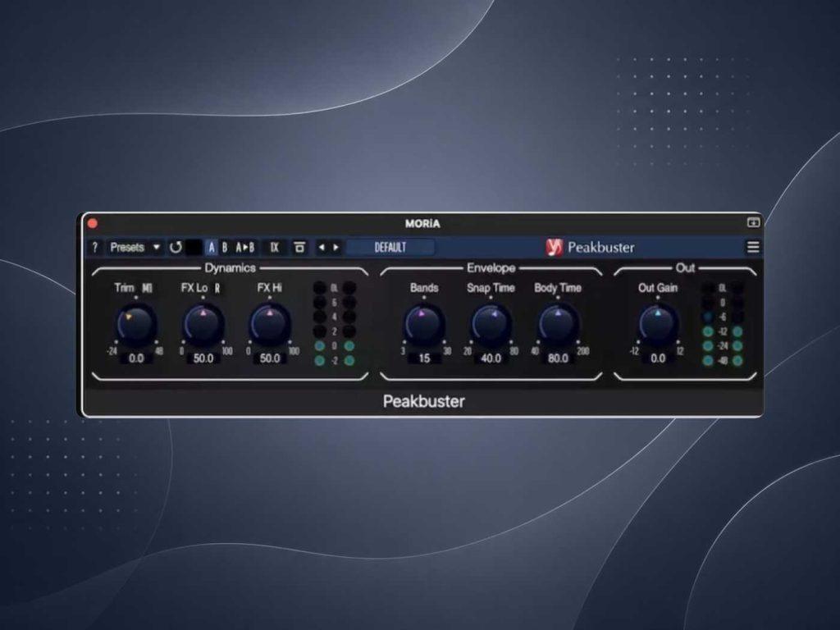
Task: Click the Bands value field 15
Action: point(424,358)
